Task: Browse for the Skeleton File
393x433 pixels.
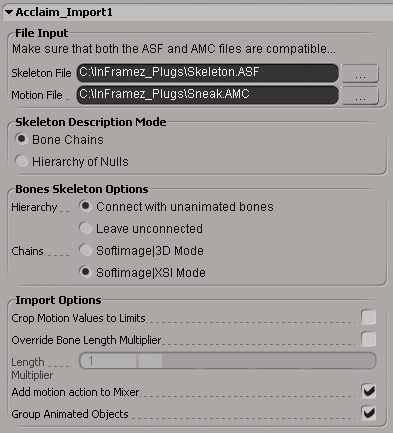Action: point(360,73)
